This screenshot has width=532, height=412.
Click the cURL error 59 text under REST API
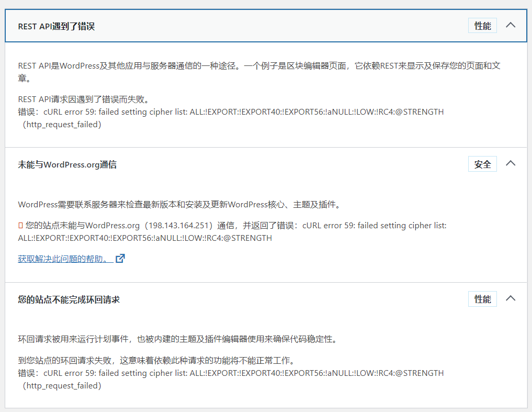[243, 112]
